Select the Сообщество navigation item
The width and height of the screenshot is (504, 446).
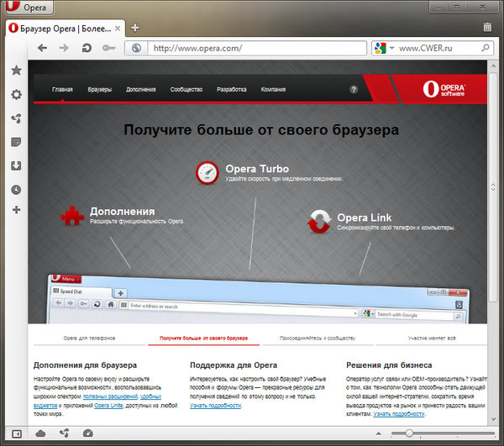(185, 89)
